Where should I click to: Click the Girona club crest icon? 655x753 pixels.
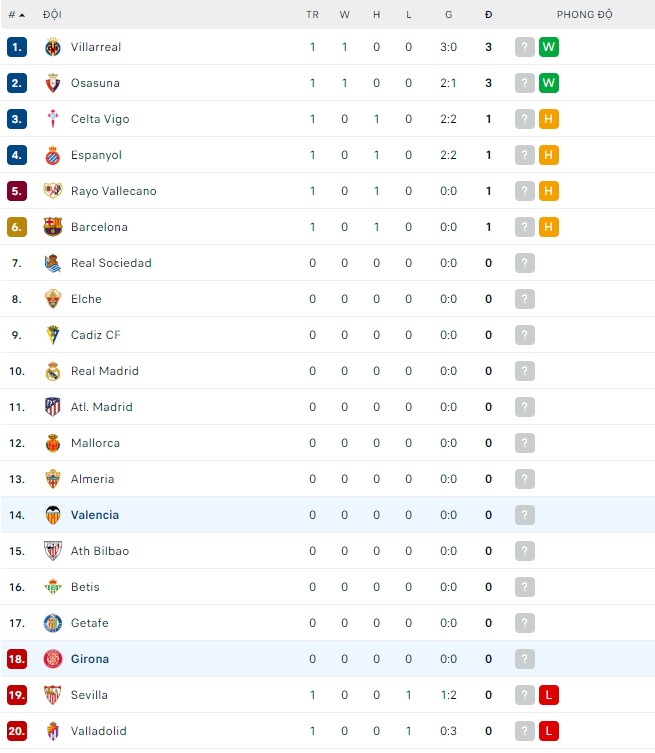click(53, 659)
